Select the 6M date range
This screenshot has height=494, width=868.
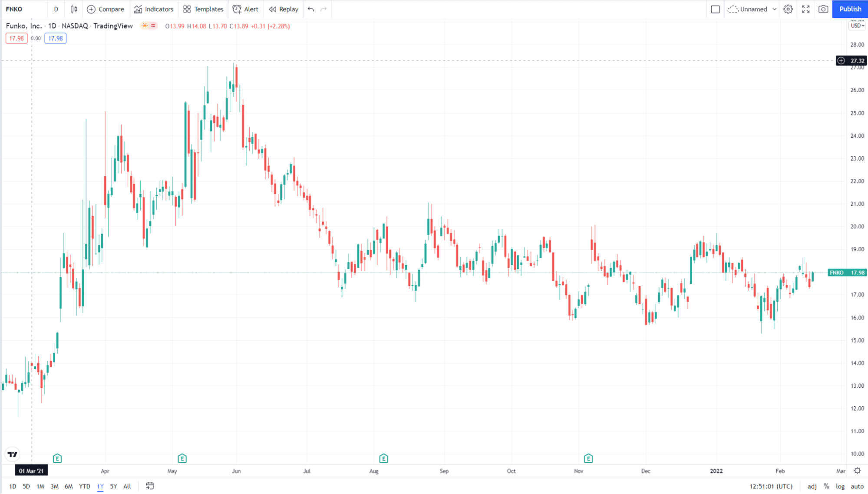click(69, 486)
